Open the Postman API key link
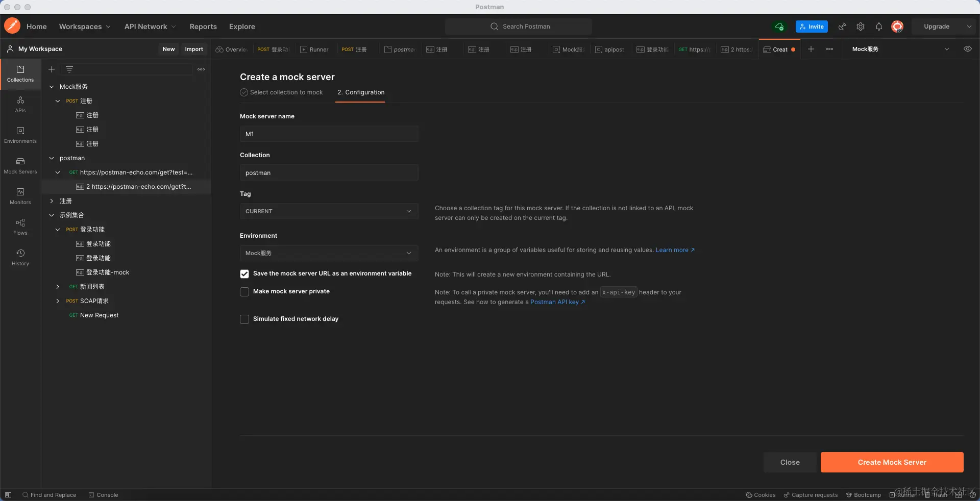 [x=557, y=302]
